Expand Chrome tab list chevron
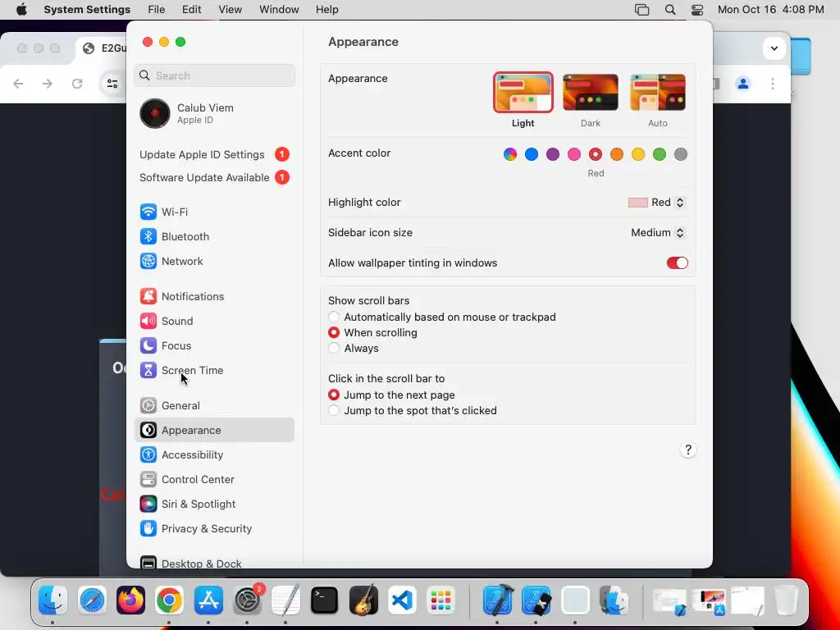Image resolution: width=840 pixels, height=630 pixels. (x=774, y=48)
